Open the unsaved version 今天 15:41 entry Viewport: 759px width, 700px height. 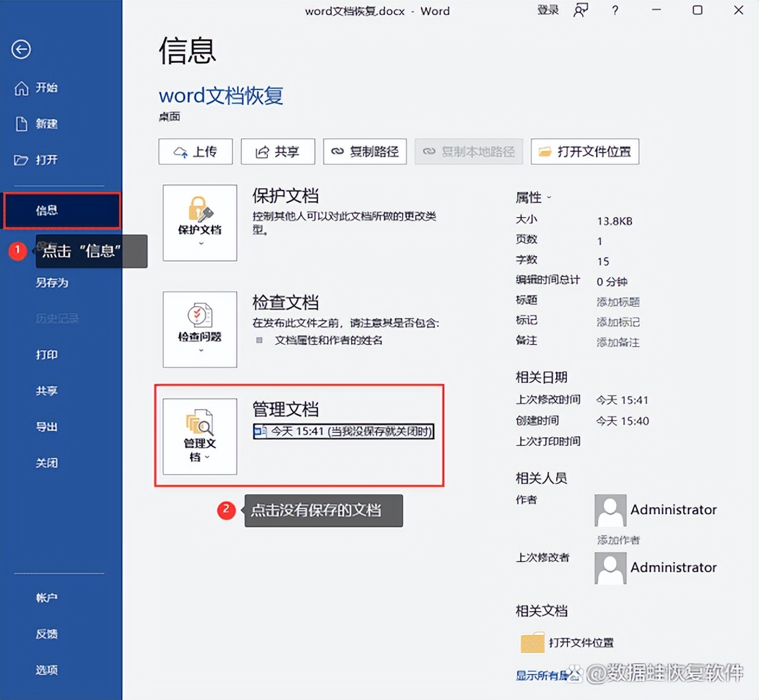pyautogui.click(x=344, y=431)
